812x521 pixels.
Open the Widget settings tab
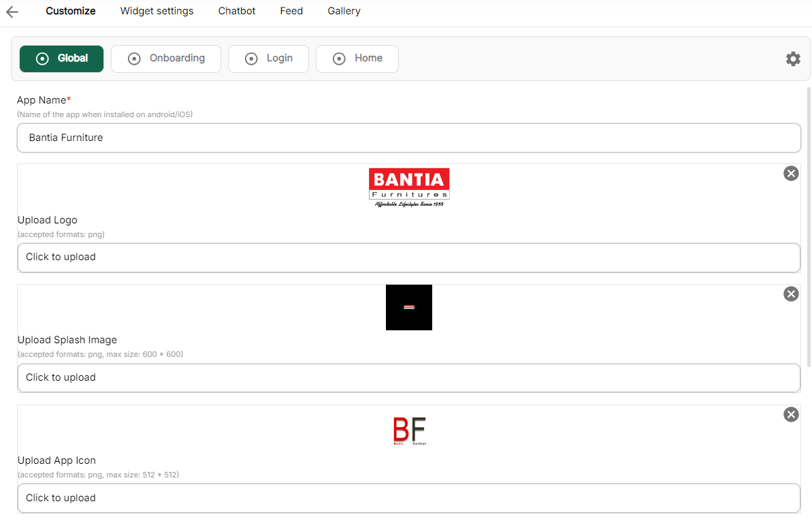pyautogui.click(x=157, y=11)
